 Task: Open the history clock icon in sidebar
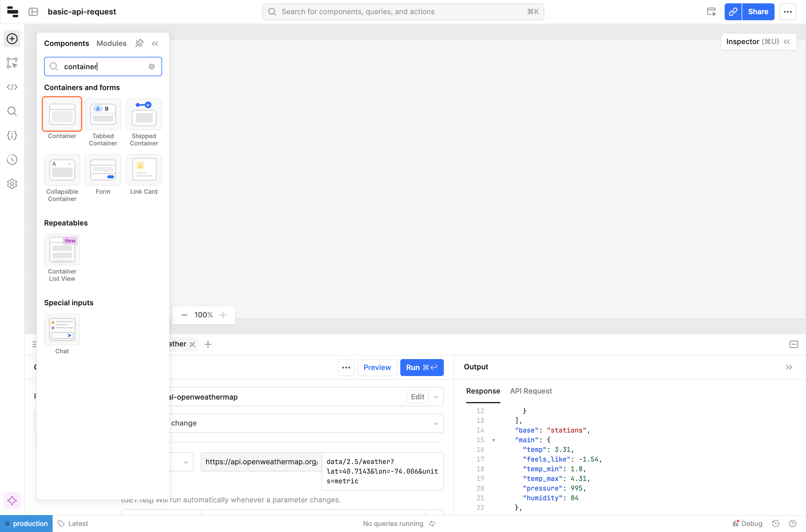pos(12,160)
